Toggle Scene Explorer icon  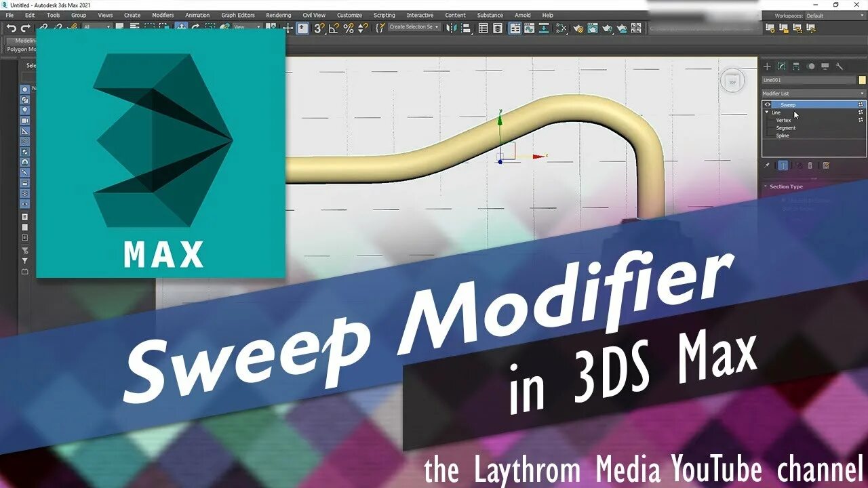point(483,28)
